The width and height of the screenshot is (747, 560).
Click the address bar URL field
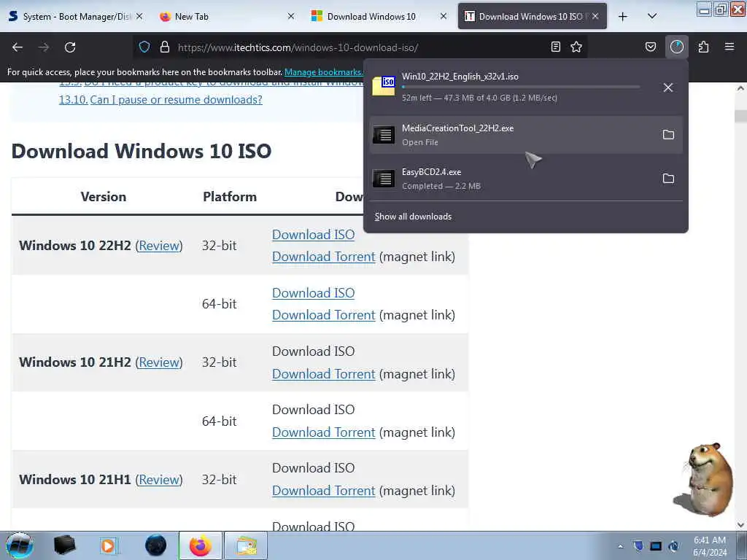(360, 47)
